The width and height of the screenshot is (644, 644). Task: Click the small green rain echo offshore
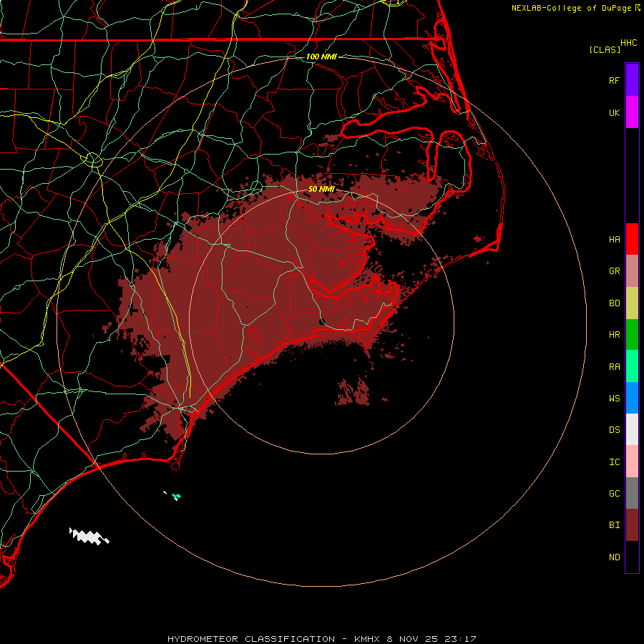pyautogui.click(x=177, y=497)
